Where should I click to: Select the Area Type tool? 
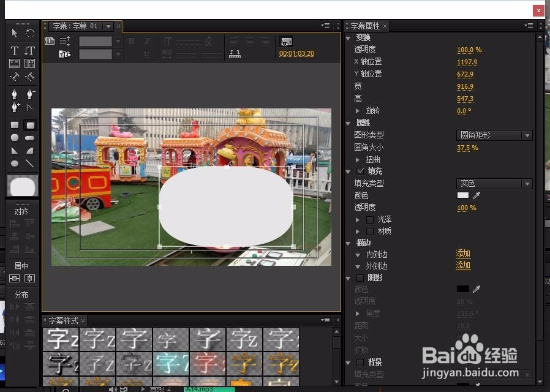(14, 64)
